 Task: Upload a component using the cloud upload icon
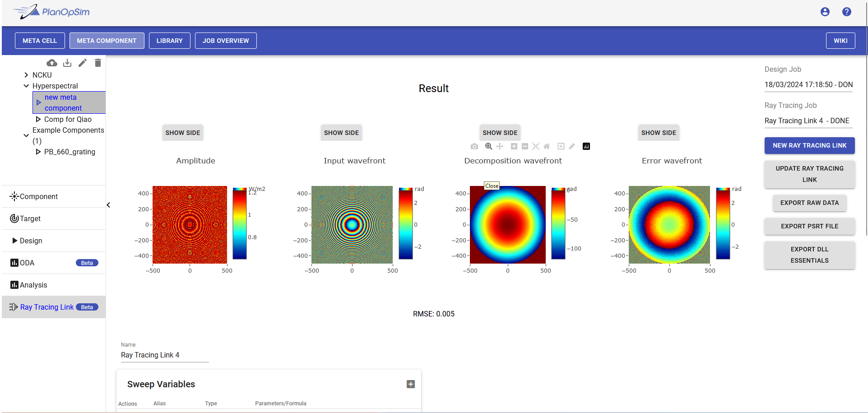coord(52,63)
